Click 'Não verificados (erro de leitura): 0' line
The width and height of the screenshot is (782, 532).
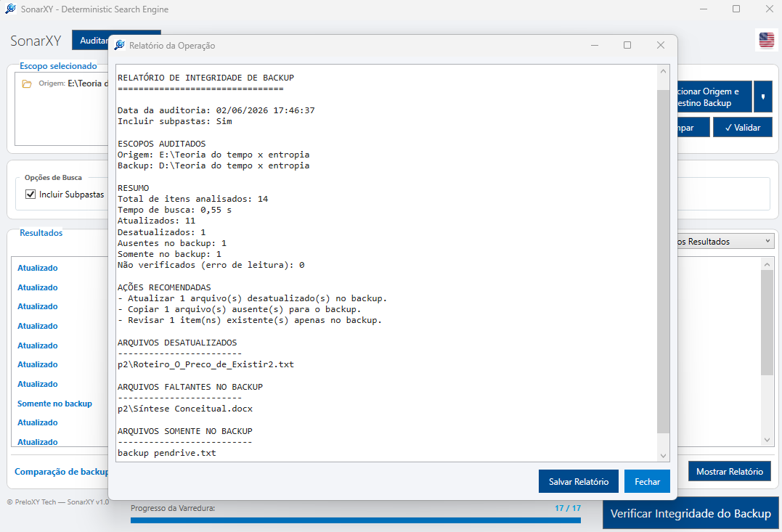click(x=211, y=265)
